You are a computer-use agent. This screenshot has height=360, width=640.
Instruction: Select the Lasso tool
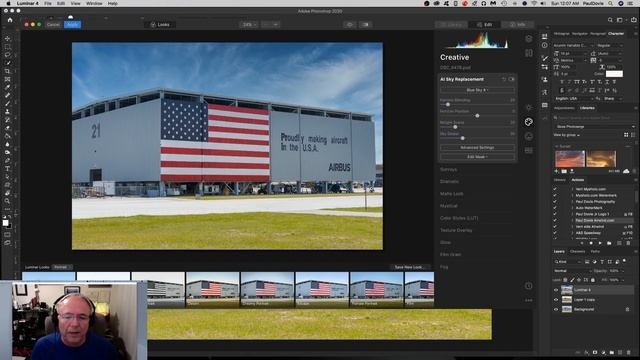tap(7, 55)
